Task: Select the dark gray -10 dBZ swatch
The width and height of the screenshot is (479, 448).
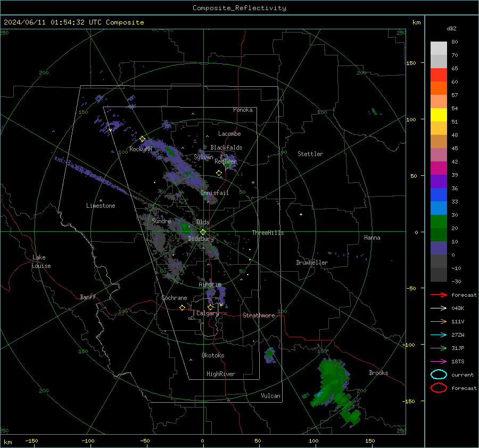Action: click(x=439, y=275)
